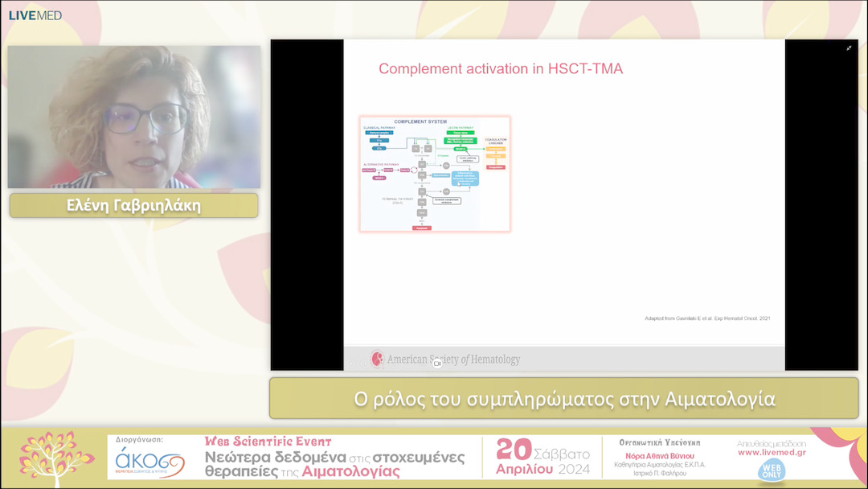Click the camera icon at the slide bottom
Image resolution: width=868 pixels, height=489 pixels.
click(436, 364)
